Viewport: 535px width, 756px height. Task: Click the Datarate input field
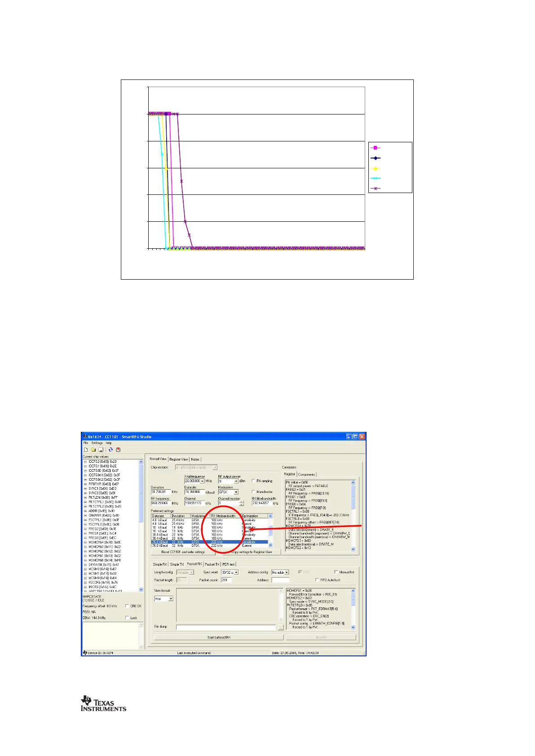195,492
